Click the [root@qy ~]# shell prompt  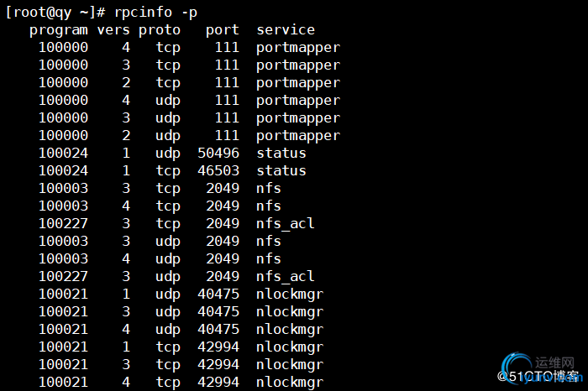point(55,13)
